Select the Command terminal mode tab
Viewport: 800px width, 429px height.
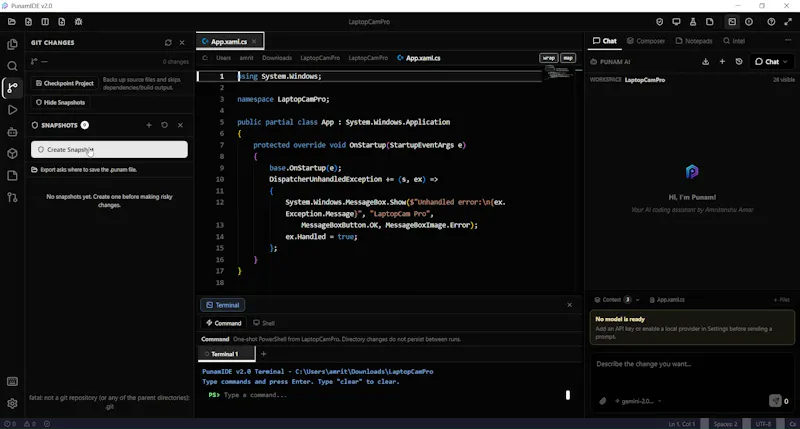coord(223,323)
